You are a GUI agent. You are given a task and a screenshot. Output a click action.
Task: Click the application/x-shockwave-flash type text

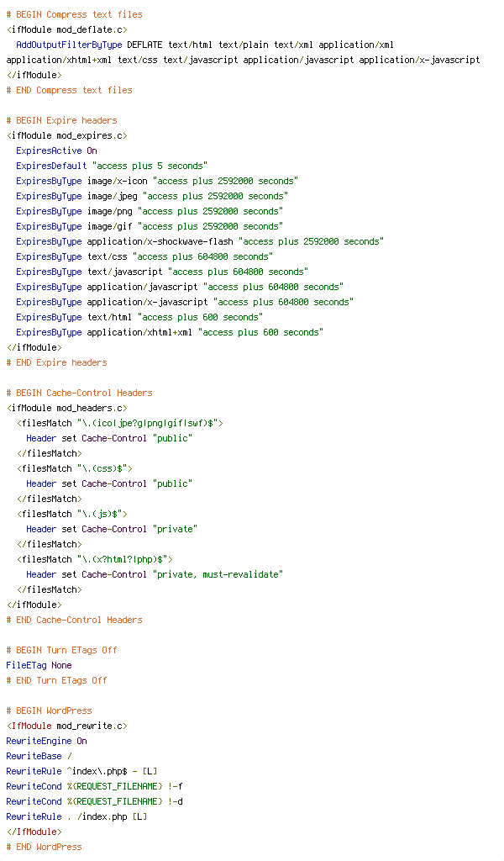(x=160, y=241)
